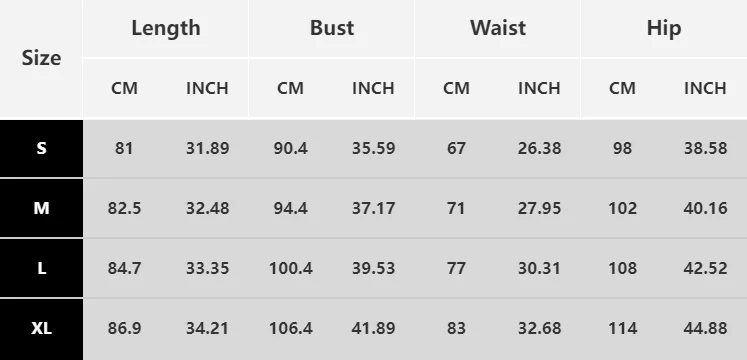Click the 31.89 length inch value

pyautogui.click(x=207, y=149)
